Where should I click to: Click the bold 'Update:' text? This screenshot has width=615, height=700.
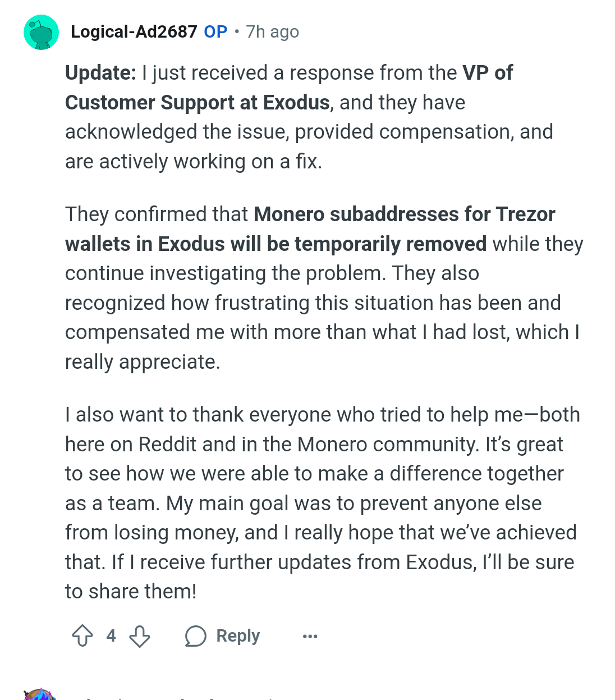pos(101,73)
